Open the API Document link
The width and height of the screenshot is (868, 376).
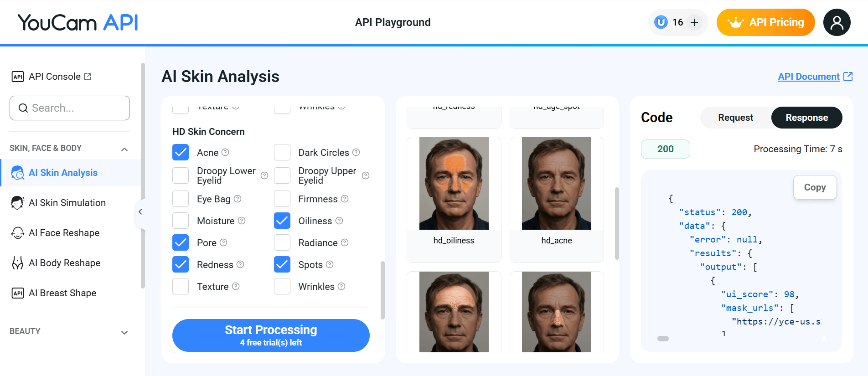(808, 77)
